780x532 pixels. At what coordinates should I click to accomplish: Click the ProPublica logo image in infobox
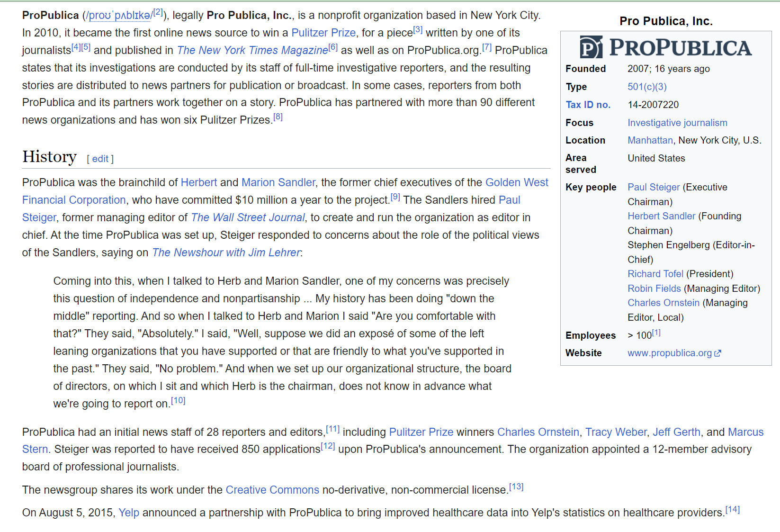coord(666,47)
